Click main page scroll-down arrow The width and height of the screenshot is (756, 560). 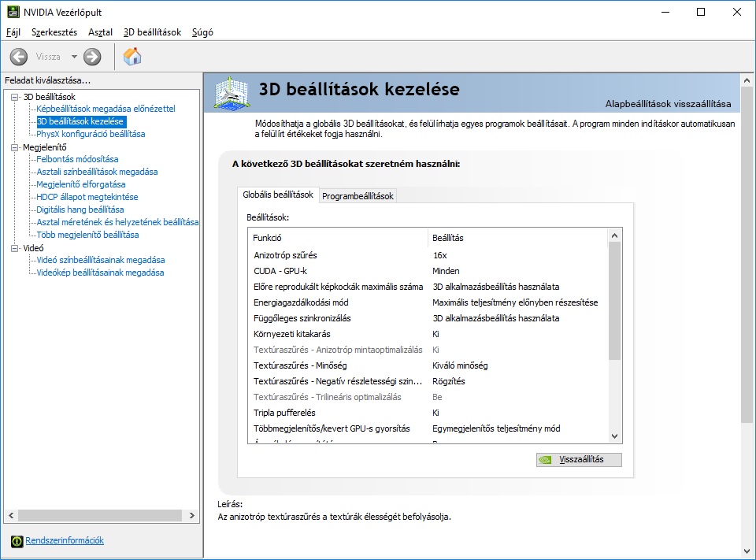[x=747, y=551]
